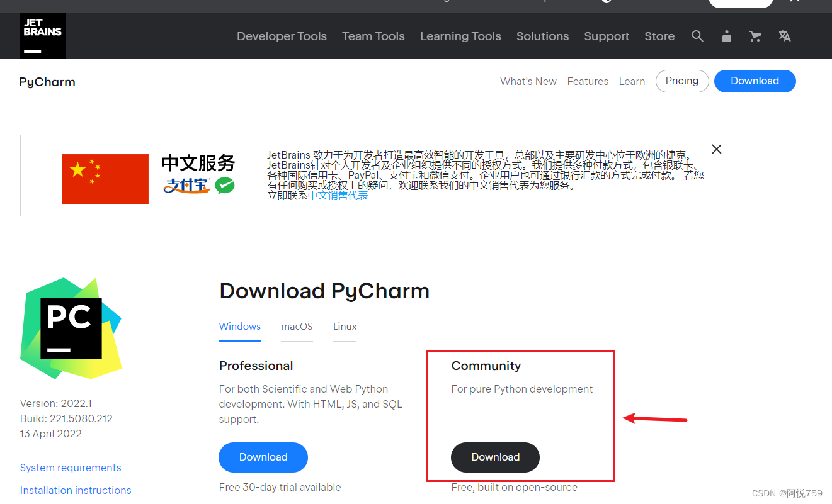Click the For pure Python development text
This screenshot has height=504, width=832.
tap(522, 389)
